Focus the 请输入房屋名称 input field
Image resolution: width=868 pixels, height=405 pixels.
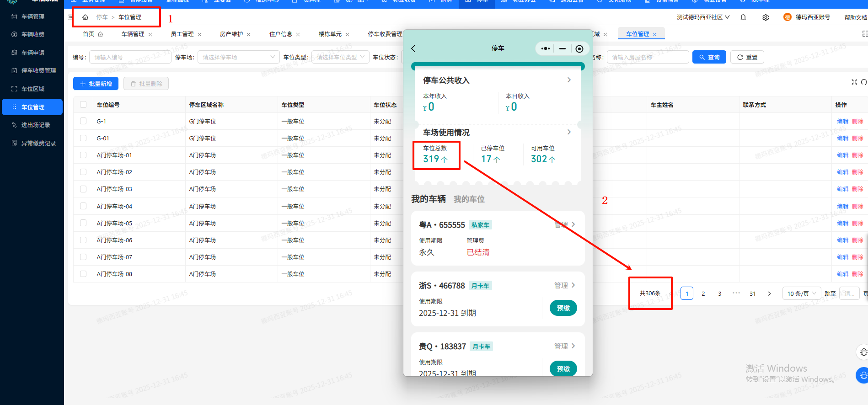(x=648, y=57)
